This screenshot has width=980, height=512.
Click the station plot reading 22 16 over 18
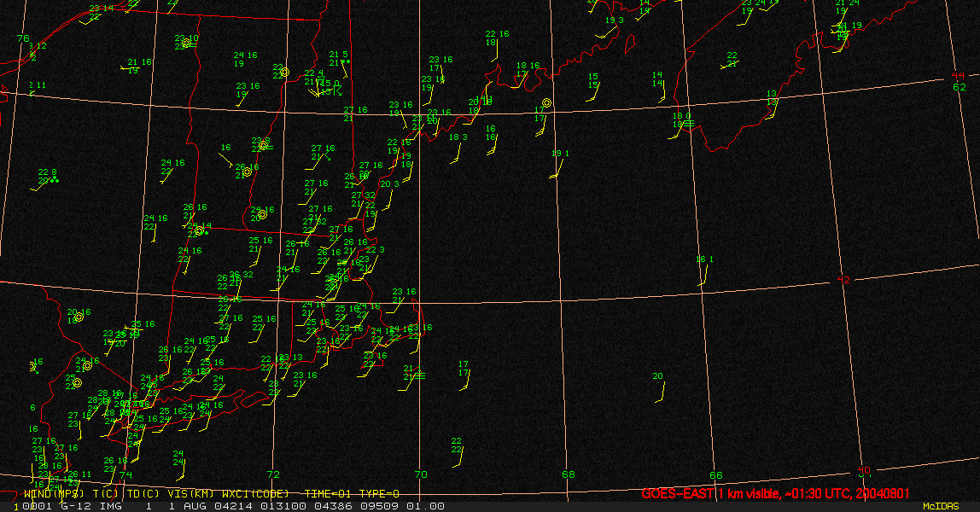(496, 45)
